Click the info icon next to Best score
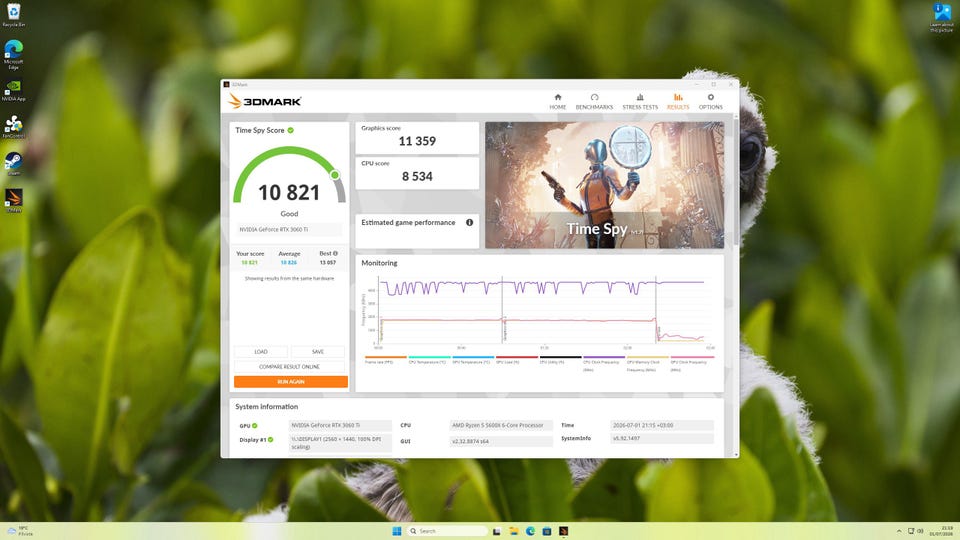This screenshot has width=960, height=540. 335,253
